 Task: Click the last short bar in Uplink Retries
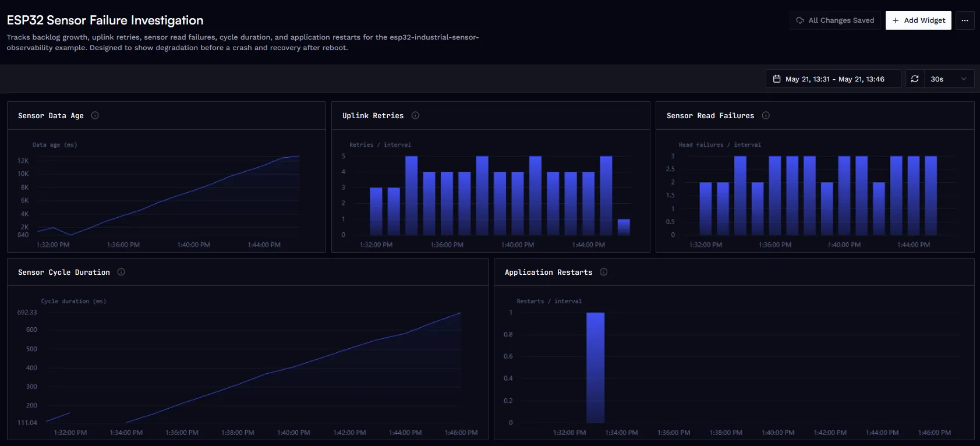pyautogui.click(x=624, y=227)
